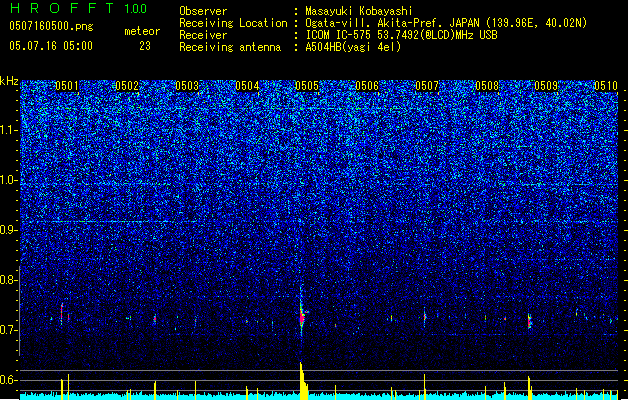Click the 0.6 kHz axis tick label
The image size is (629, 400).
[x=9, y=380]
